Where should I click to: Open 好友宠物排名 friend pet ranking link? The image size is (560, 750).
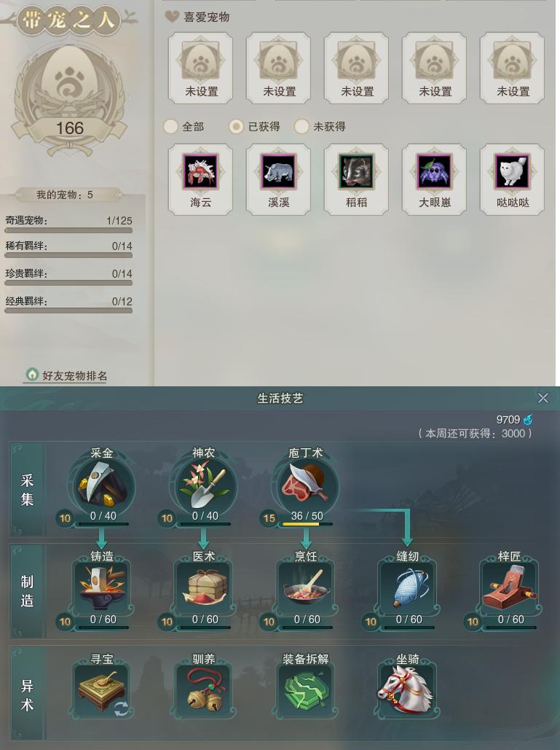66,375
